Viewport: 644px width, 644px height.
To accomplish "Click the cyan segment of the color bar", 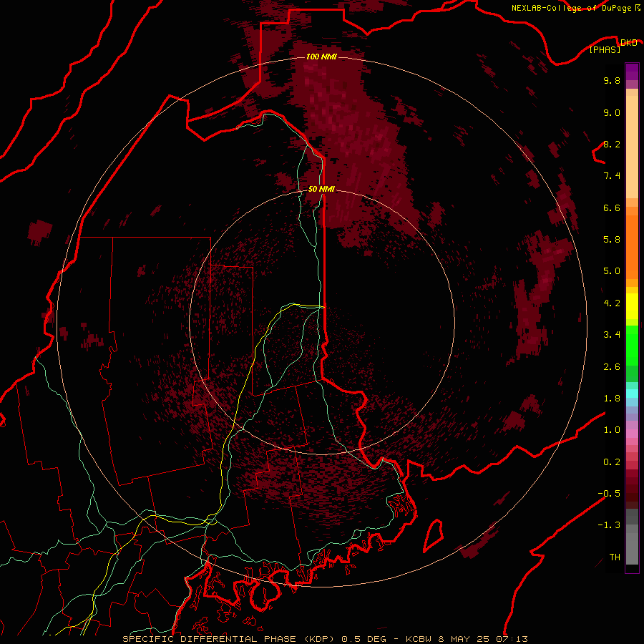I will pos(632,394).
